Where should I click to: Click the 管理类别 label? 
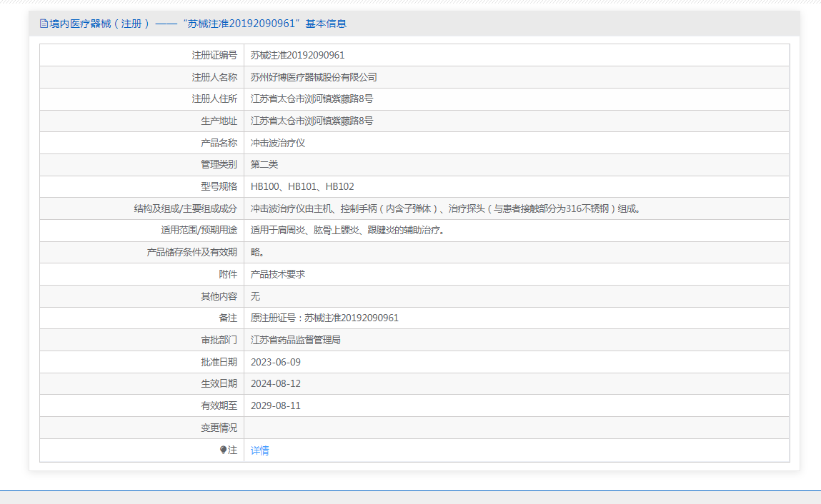point(219,164)
